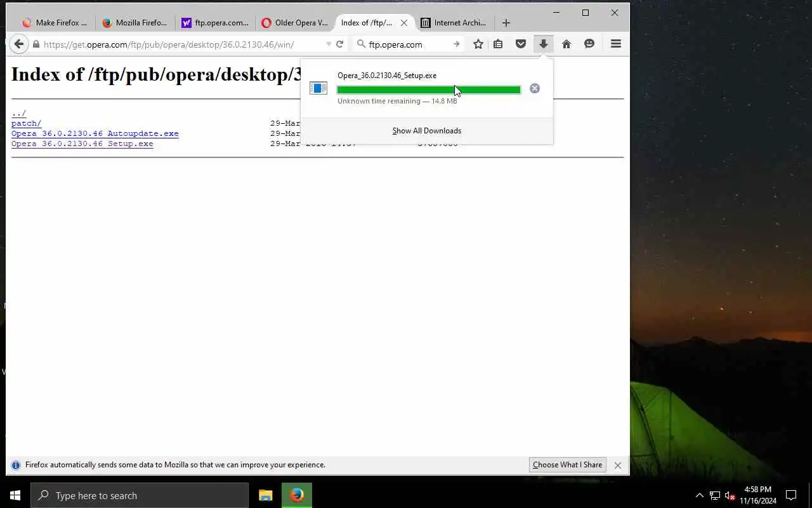Click Choose What I Share button
The height and width of the screenshot is (508, 812).
(567, 465)
